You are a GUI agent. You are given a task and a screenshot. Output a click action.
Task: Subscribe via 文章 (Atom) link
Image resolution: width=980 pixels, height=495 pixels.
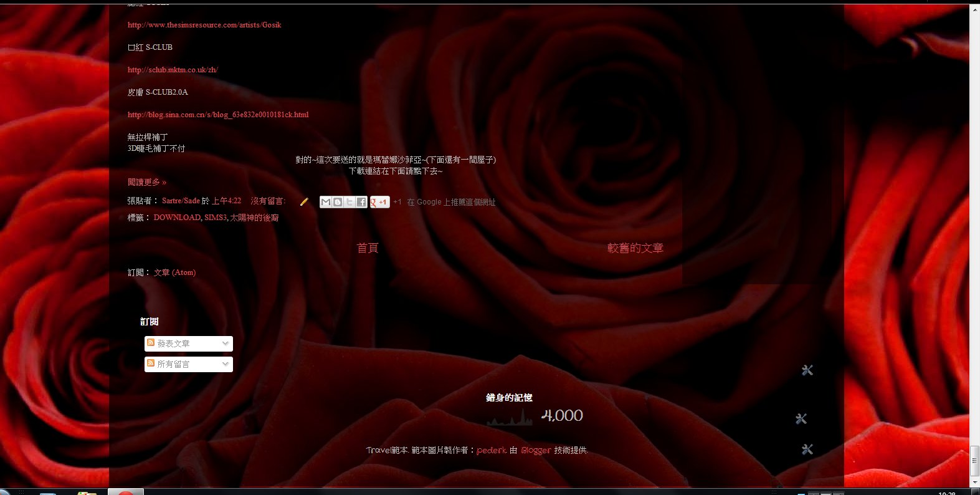(174, 272)
